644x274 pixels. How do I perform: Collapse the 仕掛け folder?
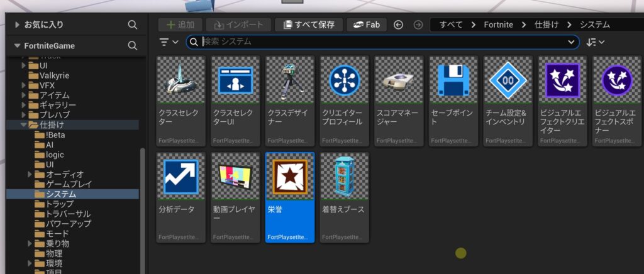[24, 124]
